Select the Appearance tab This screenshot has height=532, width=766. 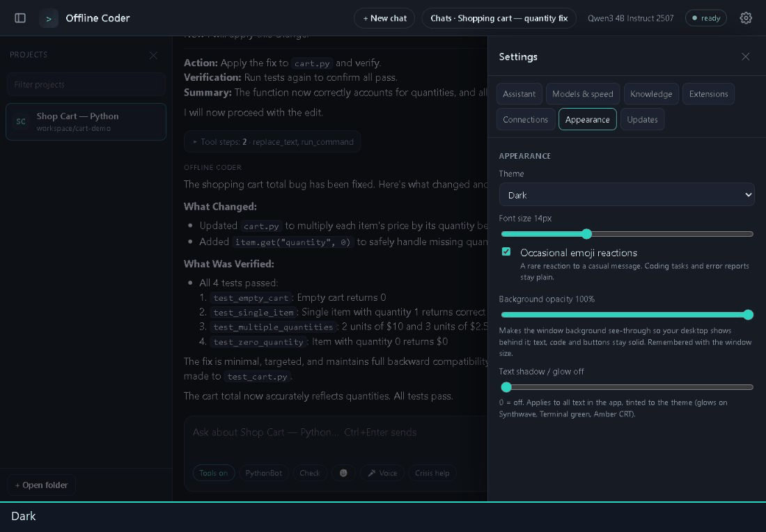[587, 119]
